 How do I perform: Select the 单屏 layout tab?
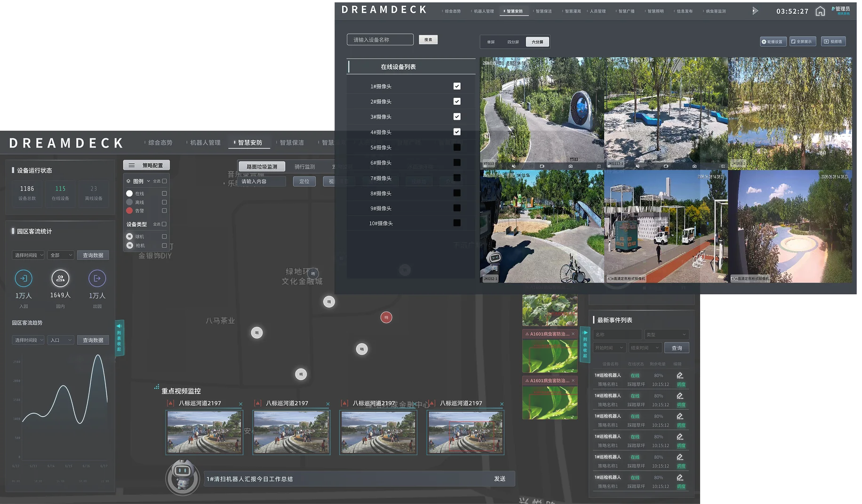tap(491, 42)
